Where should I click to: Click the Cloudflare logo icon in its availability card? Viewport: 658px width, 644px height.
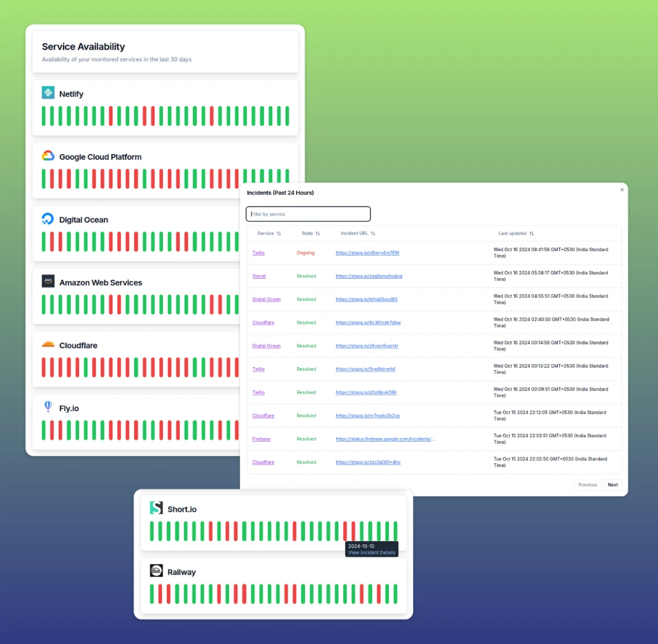[48, 344]
